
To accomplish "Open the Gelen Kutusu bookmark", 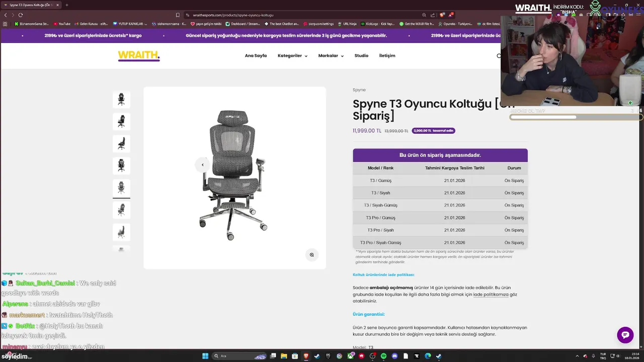I will click(x=91, y=24).
